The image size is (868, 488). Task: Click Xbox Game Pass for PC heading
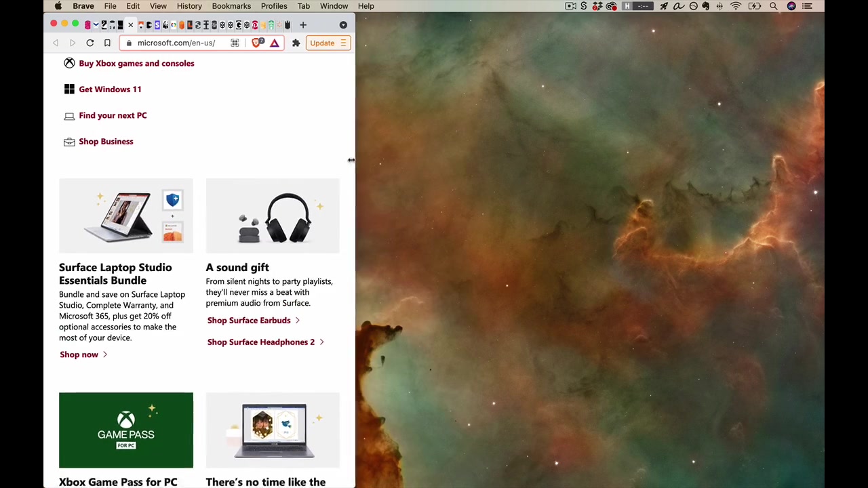(118, 482)
